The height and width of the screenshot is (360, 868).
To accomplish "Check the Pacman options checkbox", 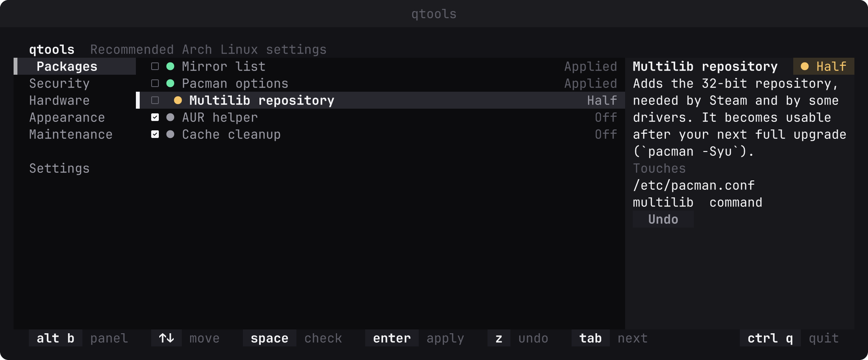I will (155, 83).
